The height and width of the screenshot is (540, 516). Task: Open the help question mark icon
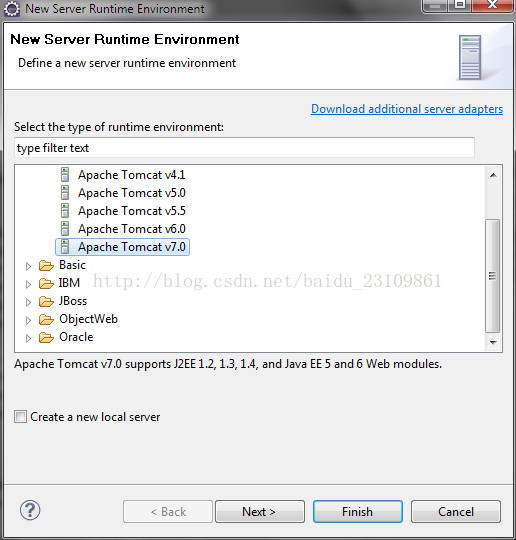(x=30, y=510)
